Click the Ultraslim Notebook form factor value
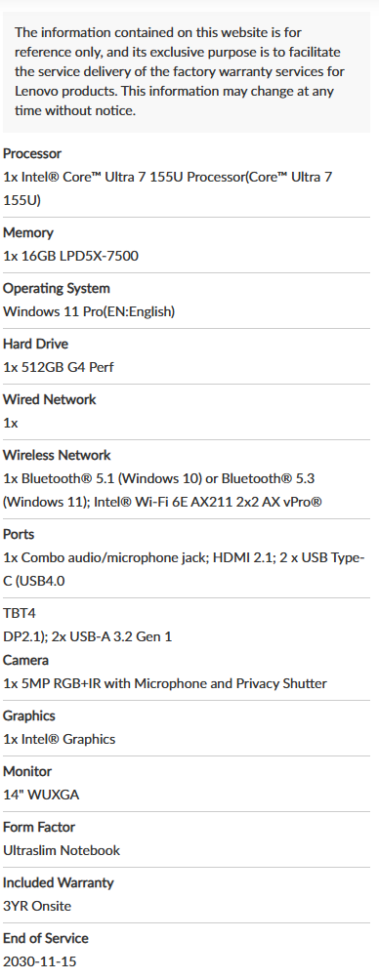The width and height of the screenshot is (379, 980). 62,850
